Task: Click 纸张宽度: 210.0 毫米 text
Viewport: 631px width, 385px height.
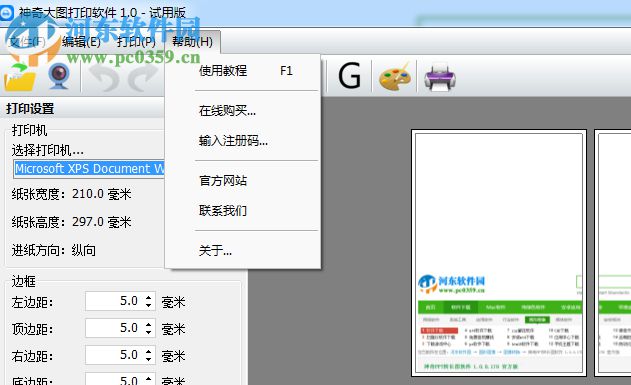Action: coord(72,194)
